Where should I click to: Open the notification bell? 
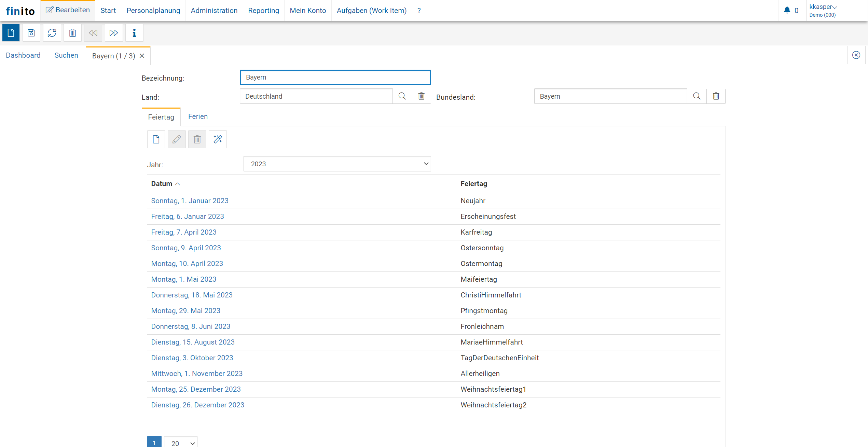787,10
